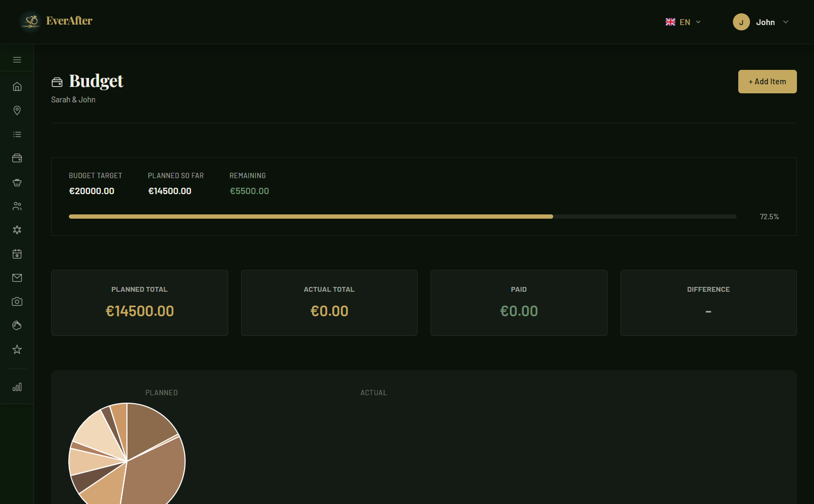Open the guests people icon
This screenshot has height=504, width=814.
(x=17, y=206)
